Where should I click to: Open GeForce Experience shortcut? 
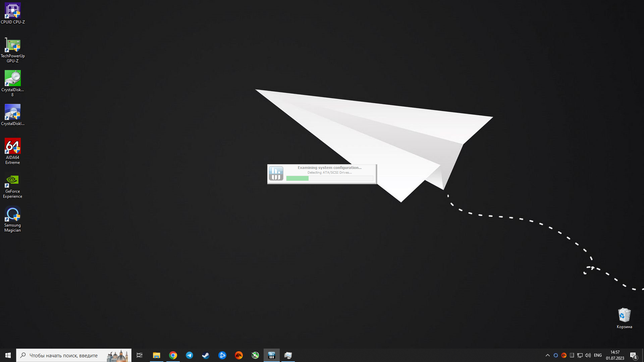pyautogui.click(x=13, y=181)
